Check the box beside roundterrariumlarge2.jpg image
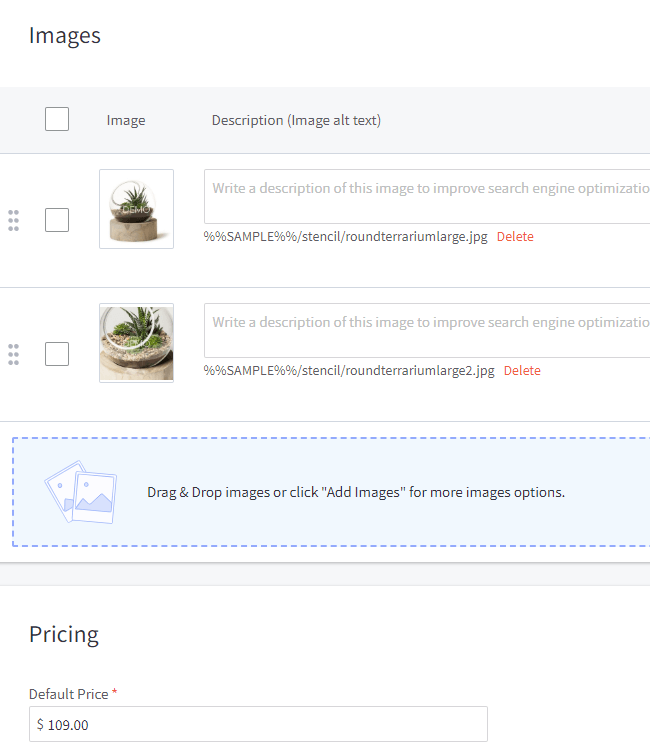This screenshot has height=754, width=650. tap(57, 354)
